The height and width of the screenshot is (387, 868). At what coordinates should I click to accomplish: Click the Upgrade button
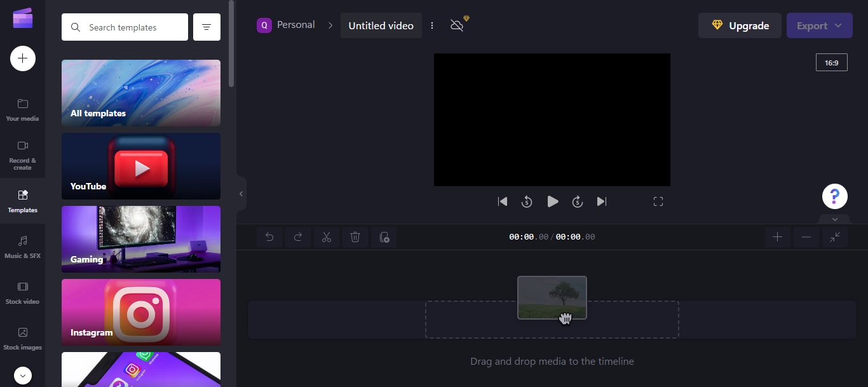click(x=740, y=25)
